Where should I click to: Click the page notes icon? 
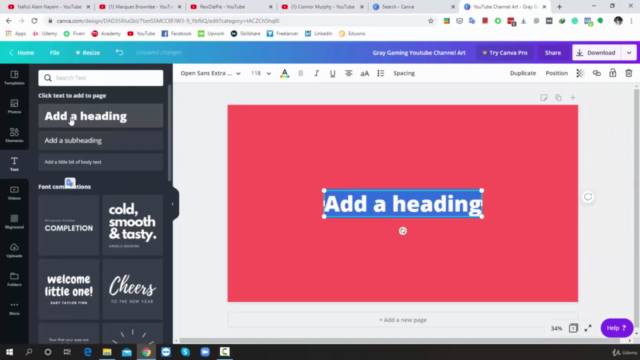pyautogui.click(x=544, y=98)
